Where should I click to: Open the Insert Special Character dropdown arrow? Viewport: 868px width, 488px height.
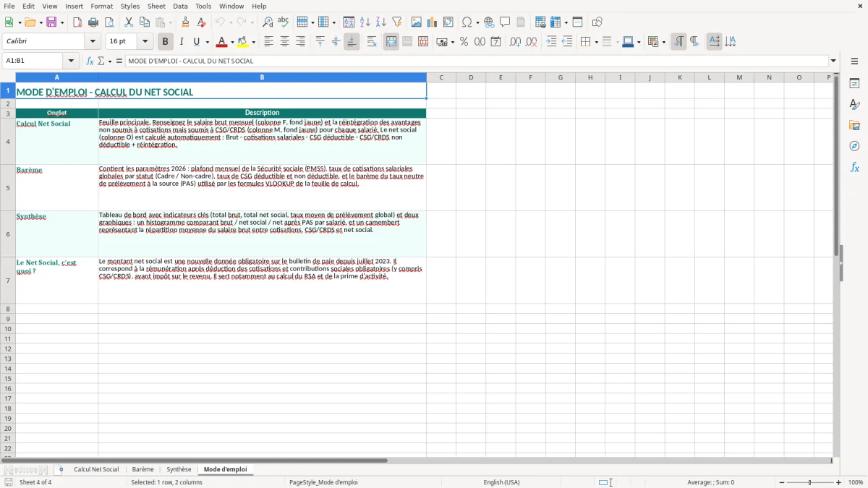[x=478, y=22]
